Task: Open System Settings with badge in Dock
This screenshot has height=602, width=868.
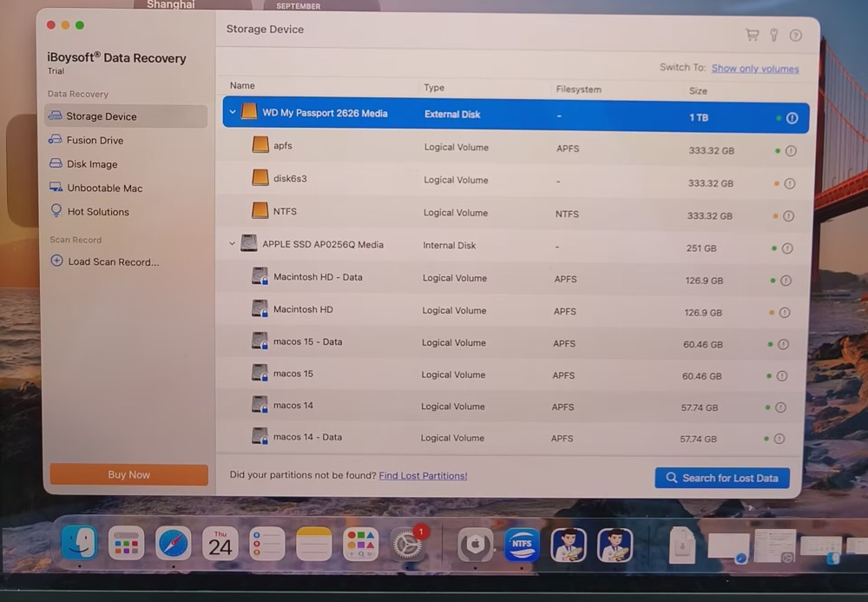Action: point(407,545)
